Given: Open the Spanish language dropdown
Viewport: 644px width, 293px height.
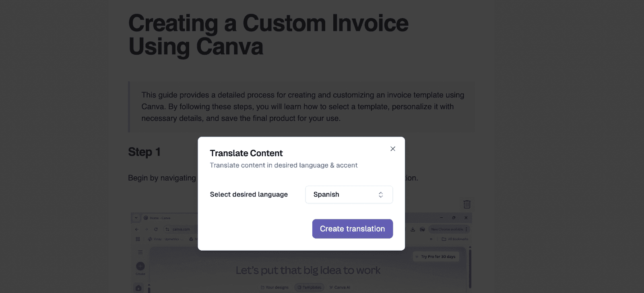Looking at the screenshot, I should [x=349, y=194].
